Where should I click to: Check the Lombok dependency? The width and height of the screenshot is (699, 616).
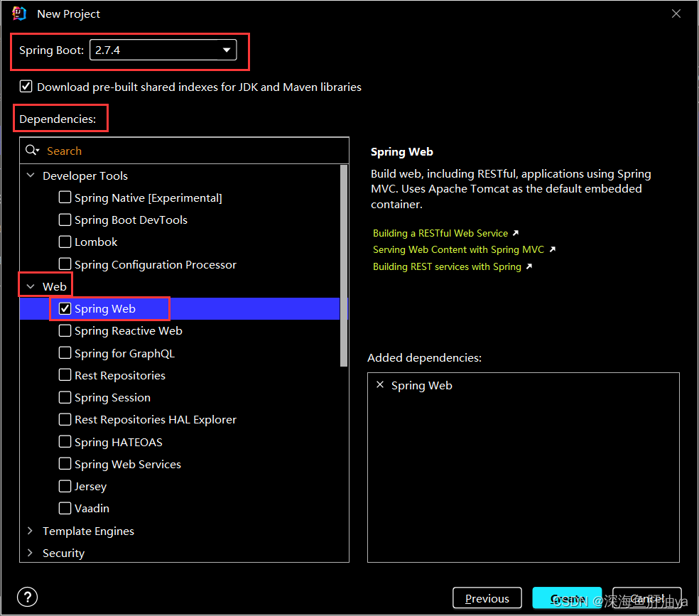tap(65, 242)
